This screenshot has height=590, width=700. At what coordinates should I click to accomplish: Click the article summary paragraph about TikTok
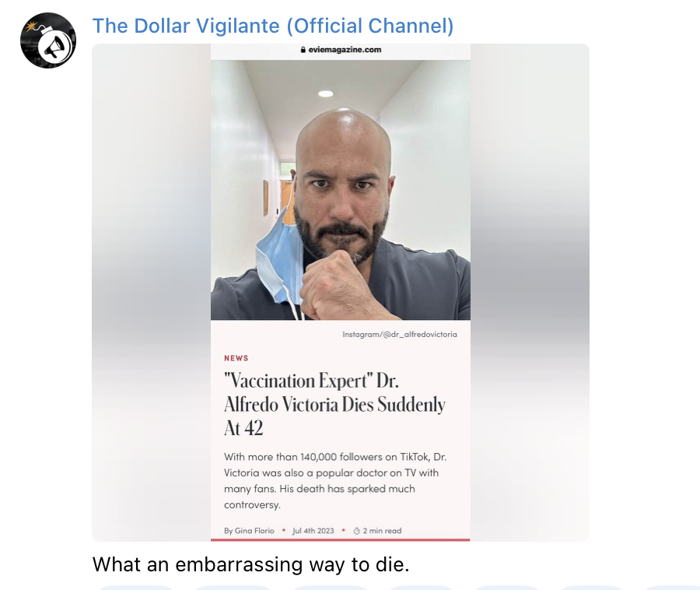335,480
